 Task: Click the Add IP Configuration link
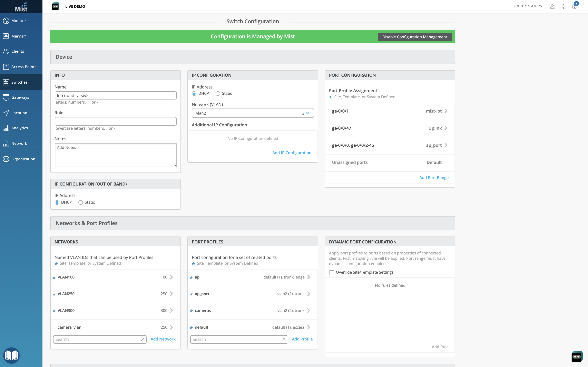(x=292, y=153)
